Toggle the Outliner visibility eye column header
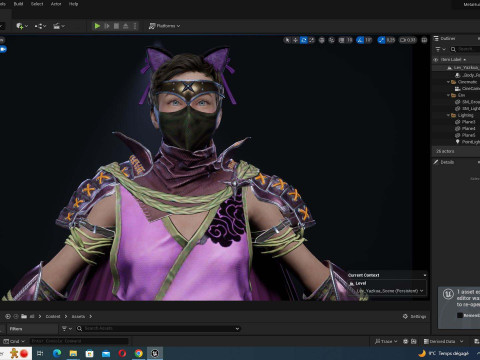 (435, 60)
